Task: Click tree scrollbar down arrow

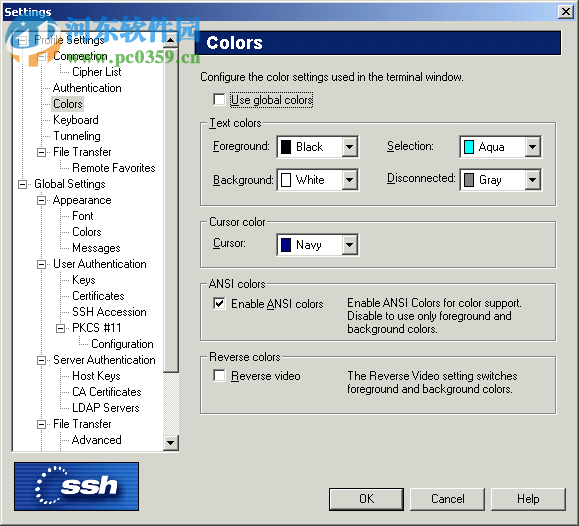Action: coord(171,442)
